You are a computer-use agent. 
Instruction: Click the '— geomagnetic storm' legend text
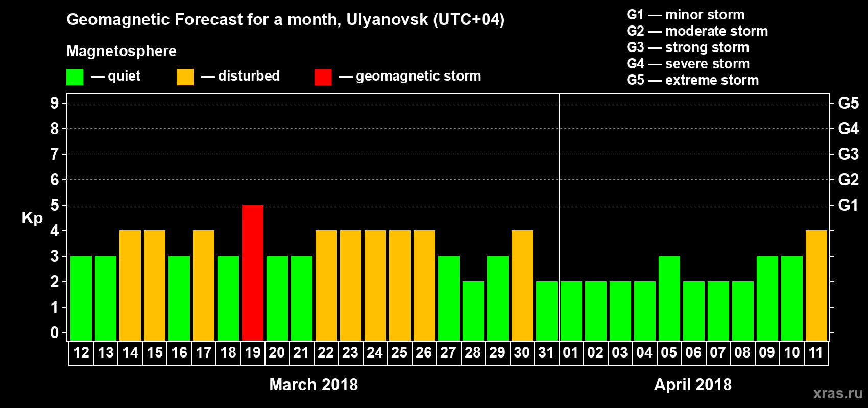[410, 76]
